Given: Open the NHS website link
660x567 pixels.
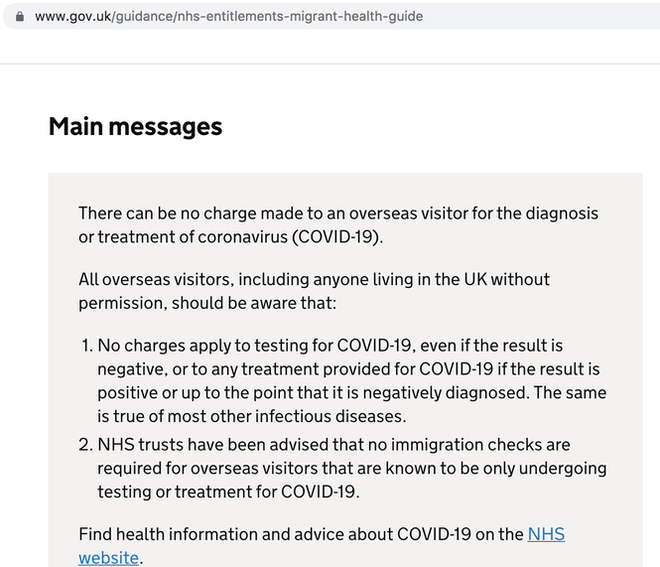Looking at the screenshot, I should click(x=545, y=534).
